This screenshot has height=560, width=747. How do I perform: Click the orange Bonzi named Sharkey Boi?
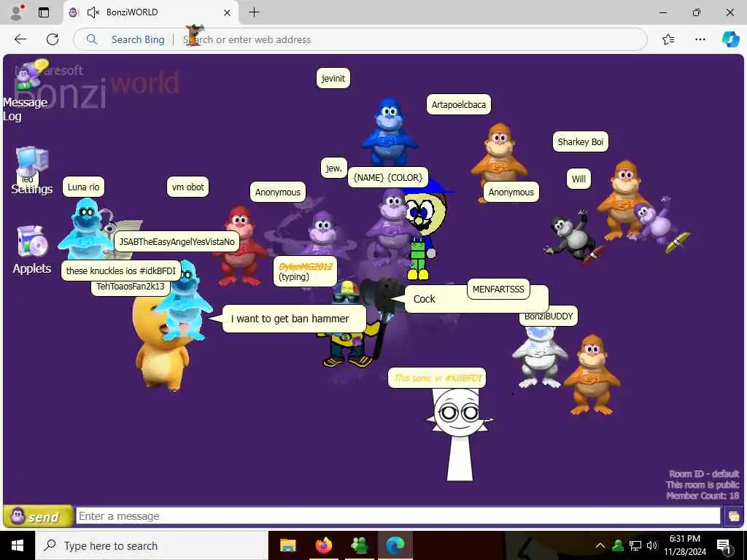click(x=624, y=200)
